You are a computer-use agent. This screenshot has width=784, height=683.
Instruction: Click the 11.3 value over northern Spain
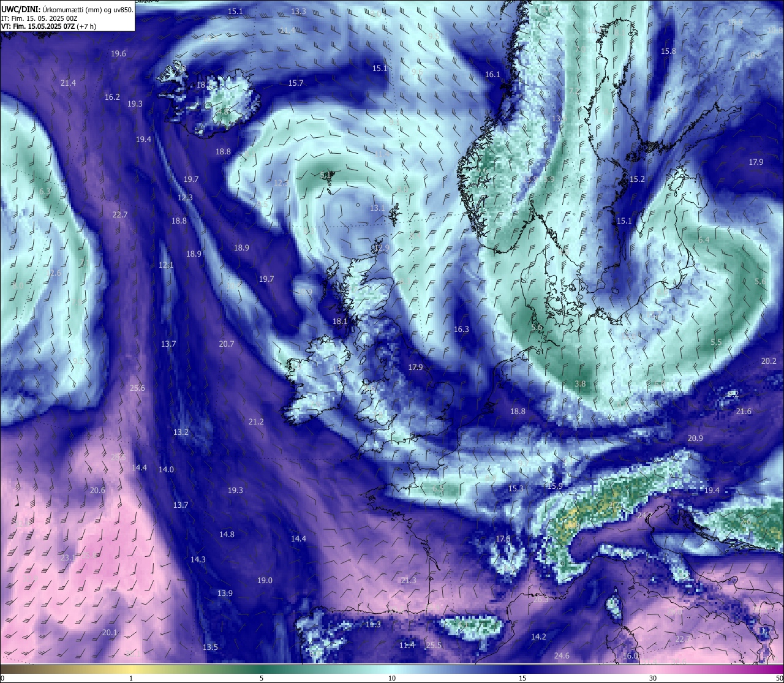373,625
